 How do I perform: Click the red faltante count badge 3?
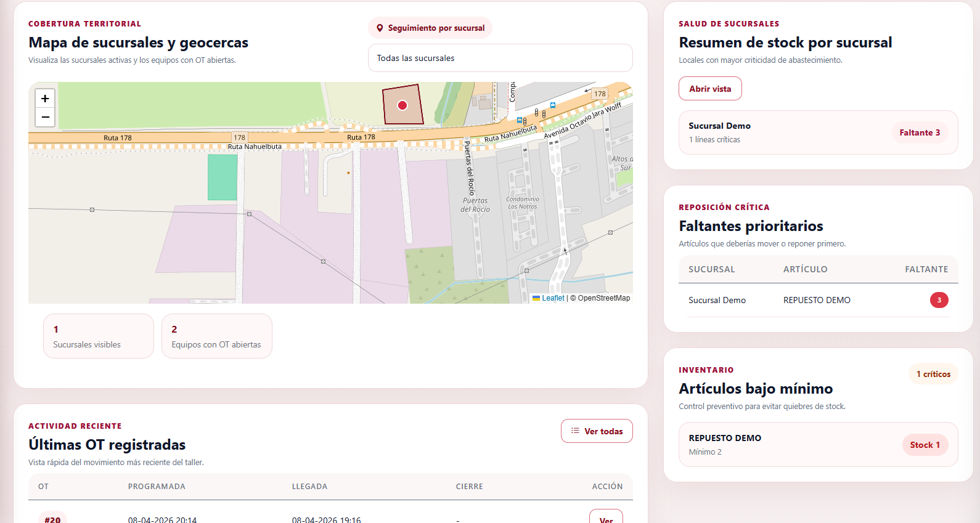pyautogui.click(x=939, y=300)
